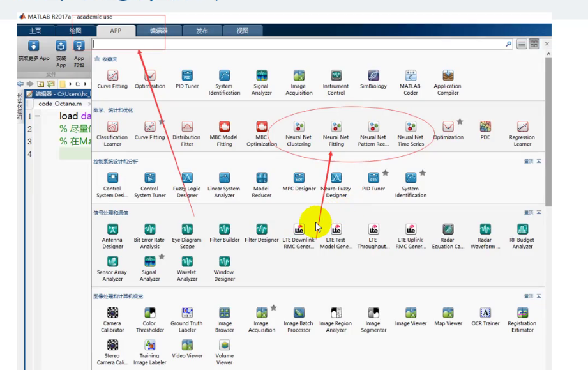The image size is (588, 370).
Task: Toggle favorite star on signal-section Signal Analyzer
Action: click(162, 257)
